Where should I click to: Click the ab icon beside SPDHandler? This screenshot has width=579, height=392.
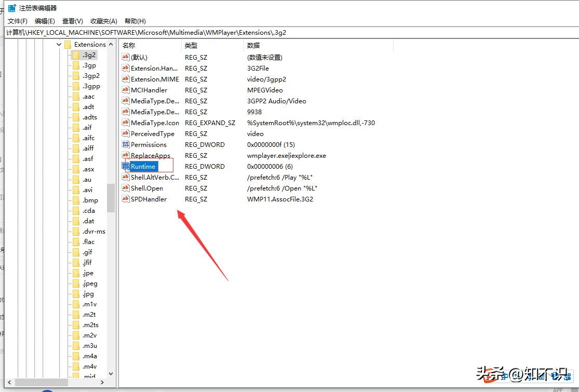point(125,199)
